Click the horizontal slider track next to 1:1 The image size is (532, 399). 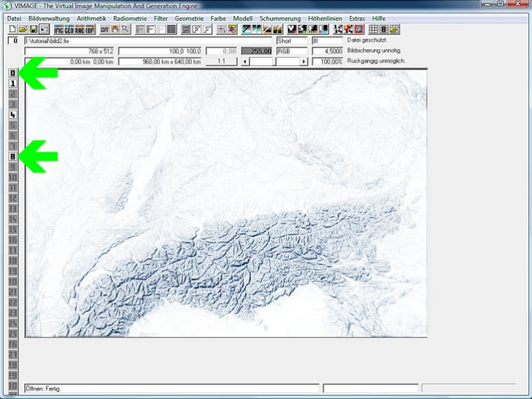(x=262, y=62)
